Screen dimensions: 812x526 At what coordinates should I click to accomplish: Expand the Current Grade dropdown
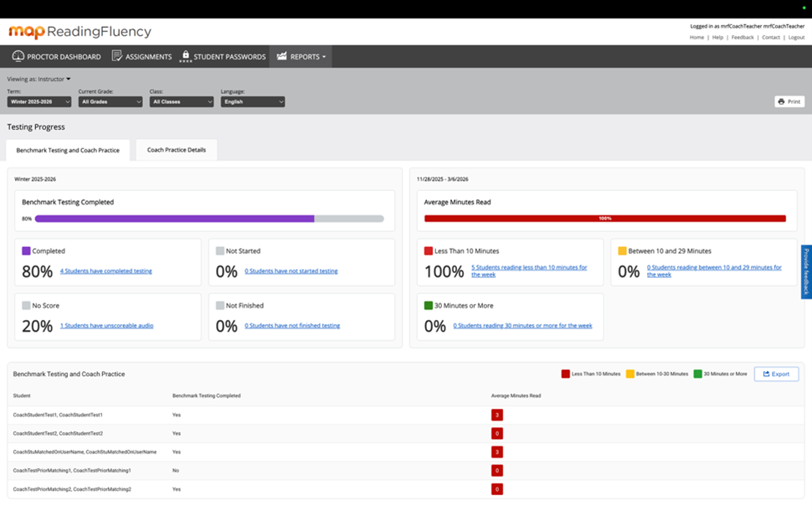pyautogui.click(x=110, y=101)
